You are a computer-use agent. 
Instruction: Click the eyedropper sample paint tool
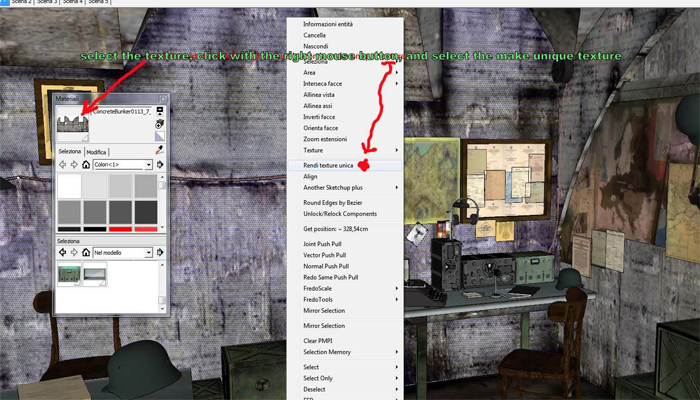(x=159, y=150)
